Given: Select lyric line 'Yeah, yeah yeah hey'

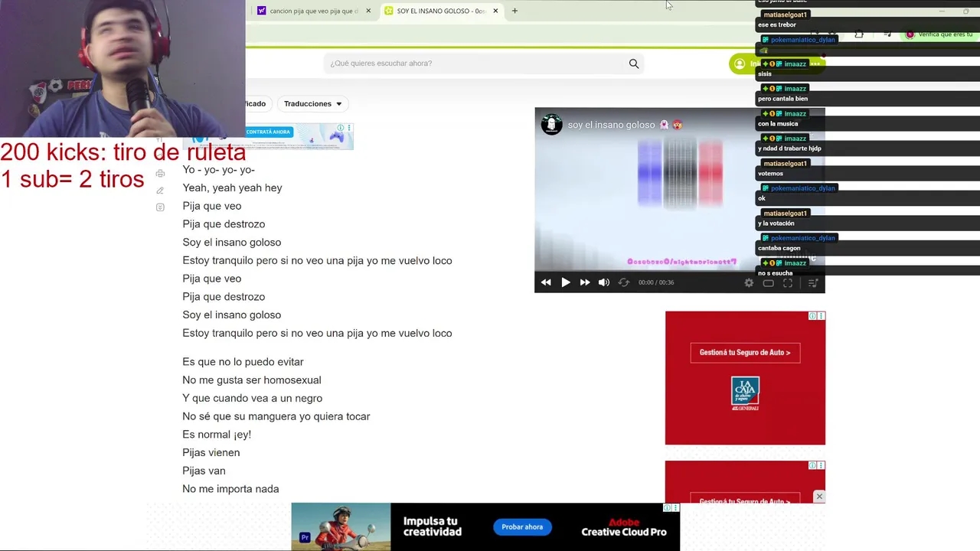Looking at the screenshot, I should click(x=232, y=187).
